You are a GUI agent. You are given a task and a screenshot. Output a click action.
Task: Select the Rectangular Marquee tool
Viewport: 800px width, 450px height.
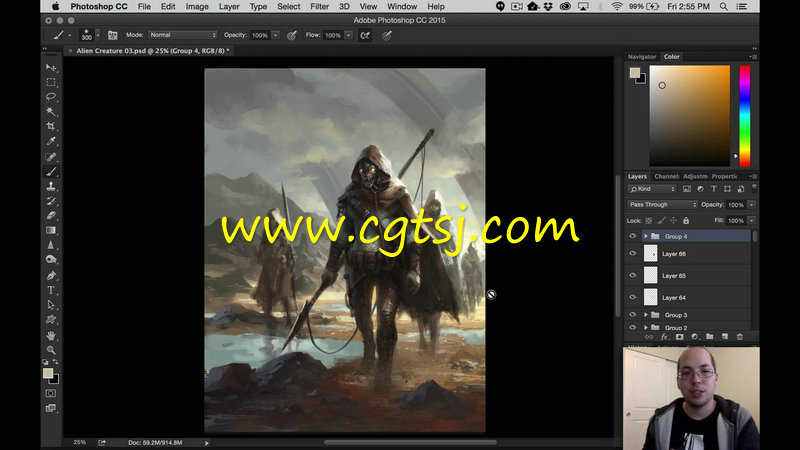pos(51,82)
